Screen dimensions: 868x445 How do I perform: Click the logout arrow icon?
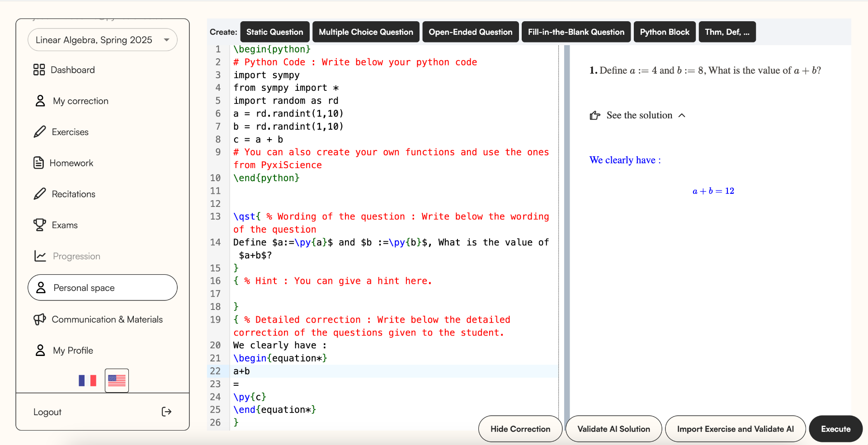click(x=166, y=412)
